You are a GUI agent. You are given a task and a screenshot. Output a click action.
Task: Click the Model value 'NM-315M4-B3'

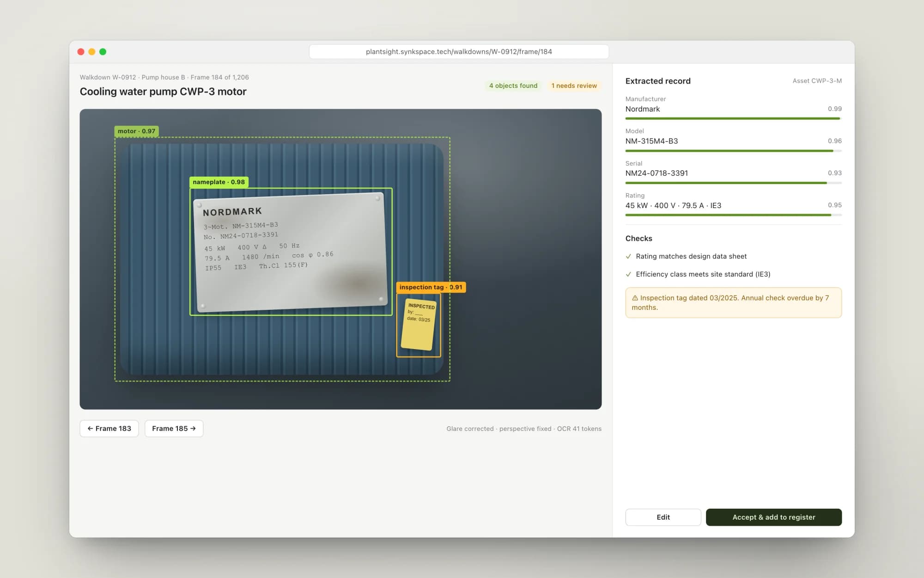point(651,141)
